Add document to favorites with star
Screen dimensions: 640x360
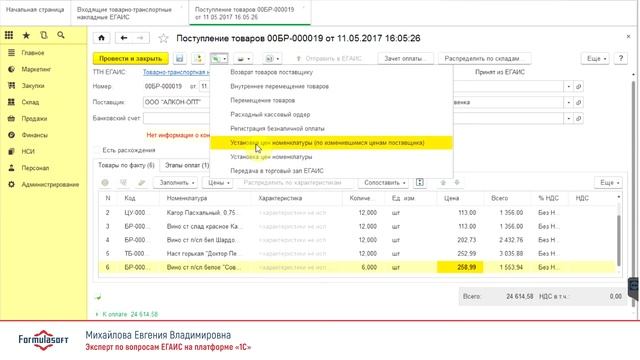[163, 38]
